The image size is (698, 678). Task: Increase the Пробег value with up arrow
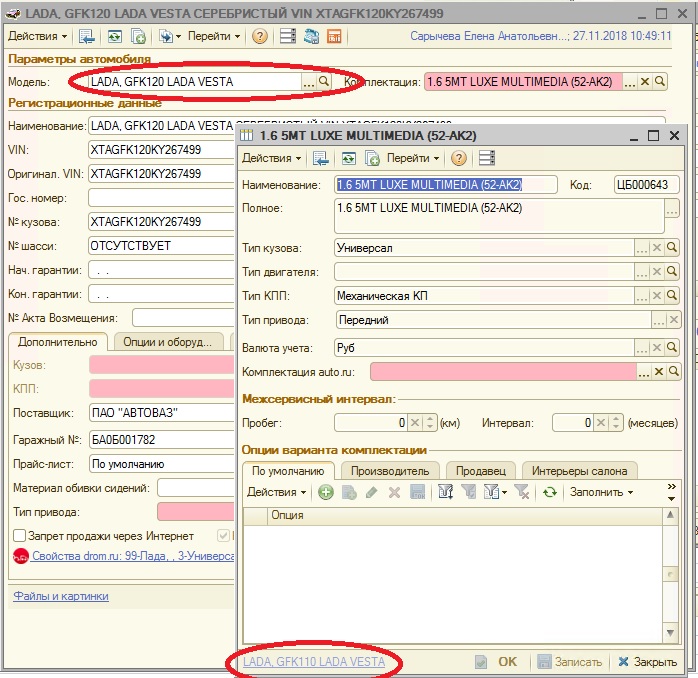(x=431, y=419)
